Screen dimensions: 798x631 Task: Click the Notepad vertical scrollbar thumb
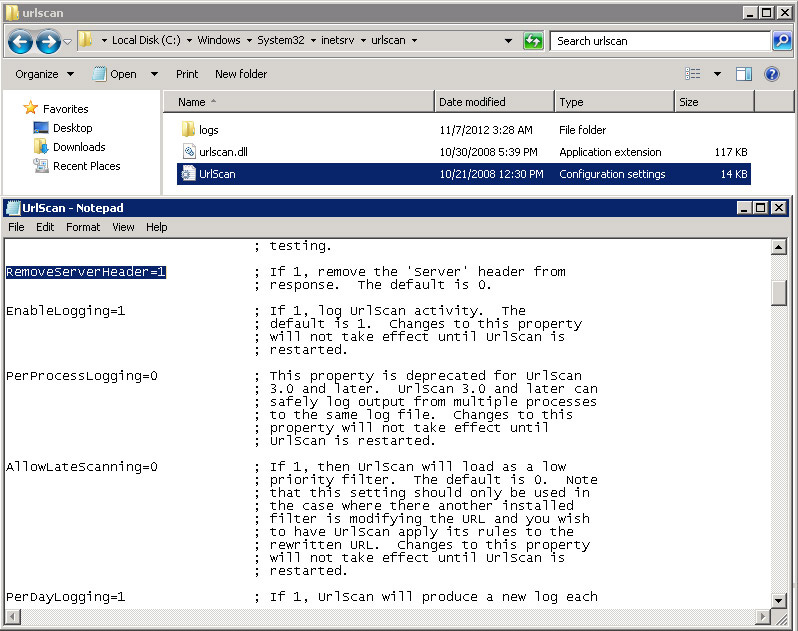tap(779, 293)
